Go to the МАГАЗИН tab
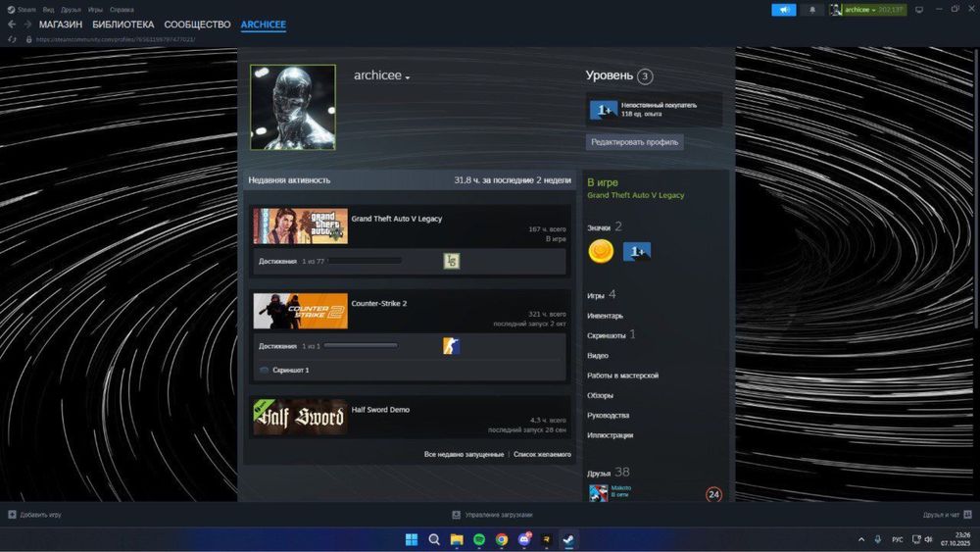Screen dimensions: 980x552 click(x=61, y=25)
